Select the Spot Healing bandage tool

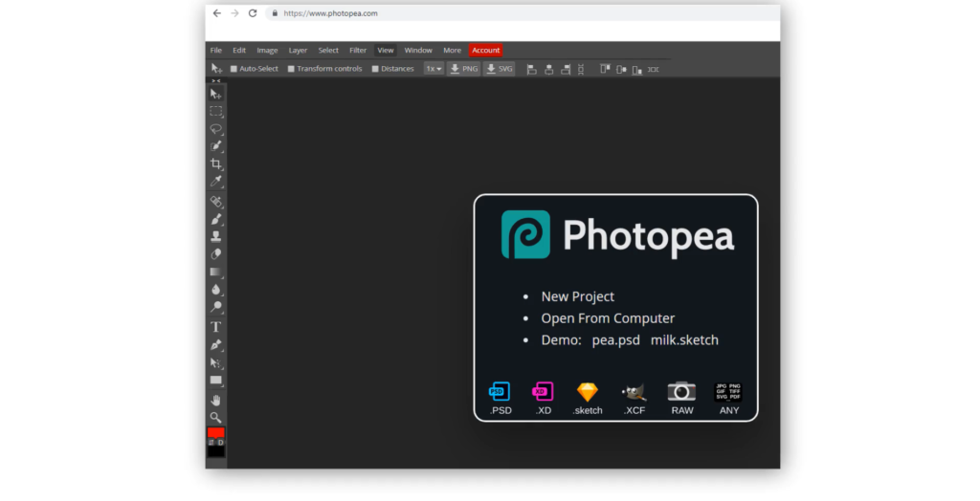[215, 202]
